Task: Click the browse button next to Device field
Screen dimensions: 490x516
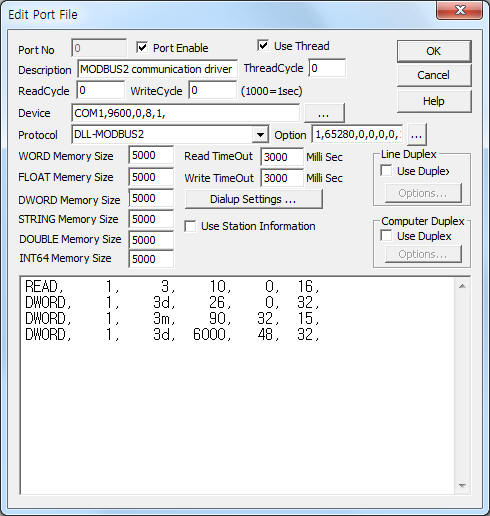Action: pos(324,113)
